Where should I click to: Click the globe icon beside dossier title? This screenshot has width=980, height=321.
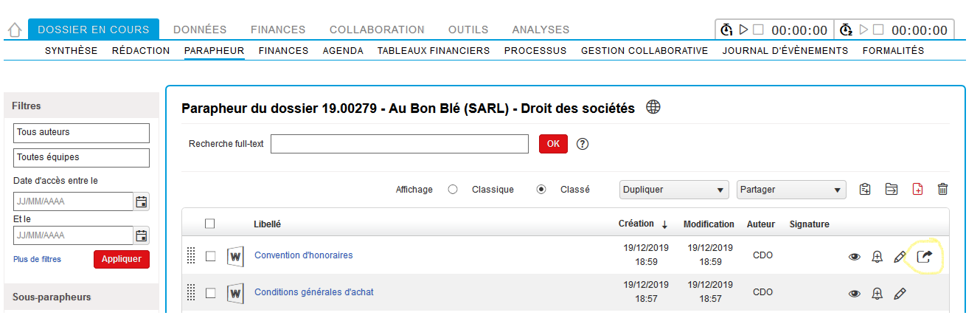coord(653,107)
